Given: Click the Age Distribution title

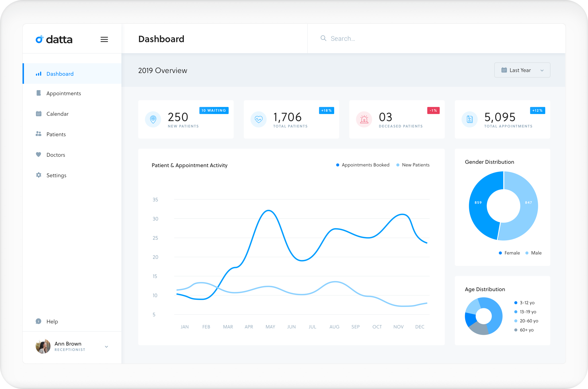Looking at the screenshot, I should (x=485, y=289).
